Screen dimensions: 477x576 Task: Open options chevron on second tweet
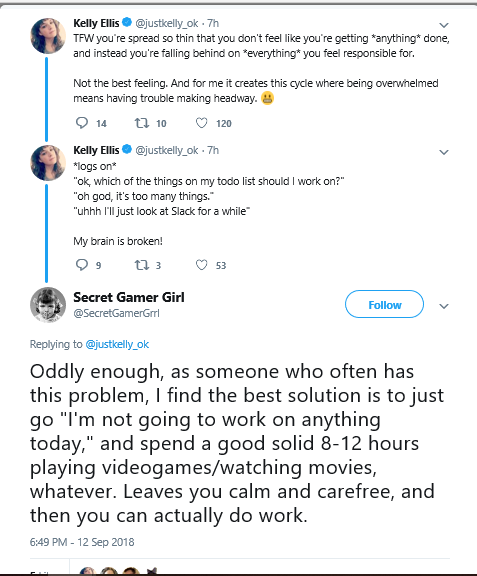coord(444,152)
